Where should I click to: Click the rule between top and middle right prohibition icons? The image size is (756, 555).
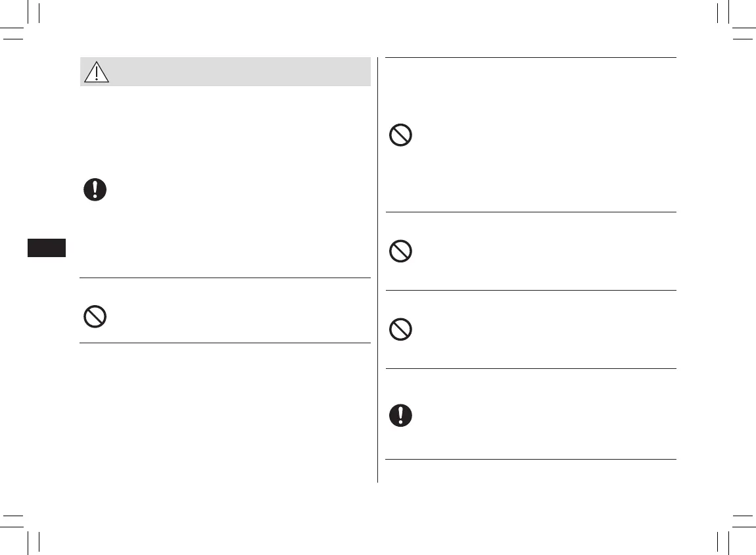coord(530,212)
